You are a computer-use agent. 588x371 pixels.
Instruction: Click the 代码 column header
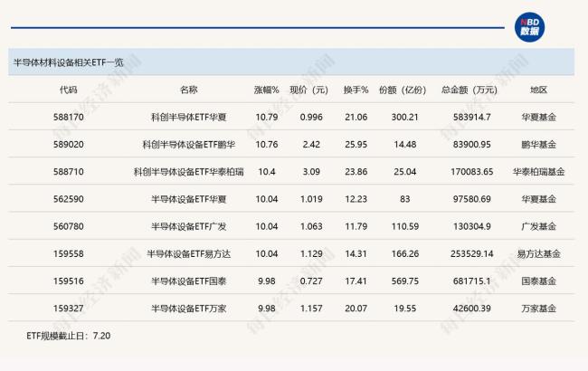coord(68,90)
